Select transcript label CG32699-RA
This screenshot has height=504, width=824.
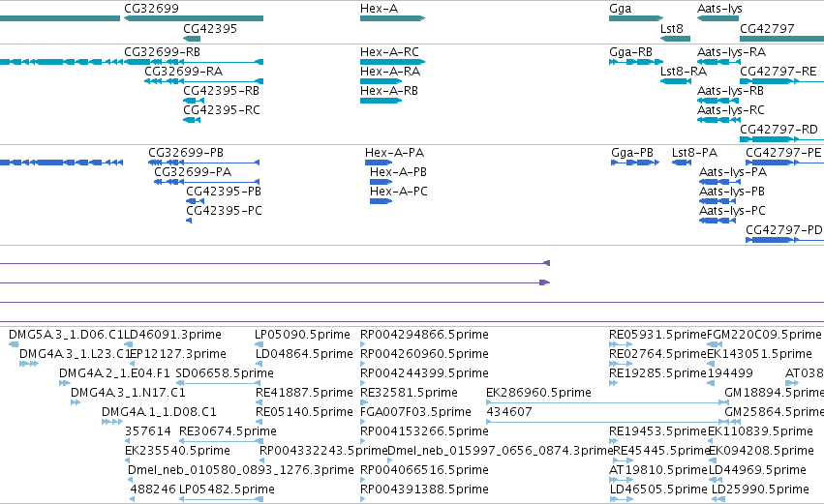click(x=183, y=72)
